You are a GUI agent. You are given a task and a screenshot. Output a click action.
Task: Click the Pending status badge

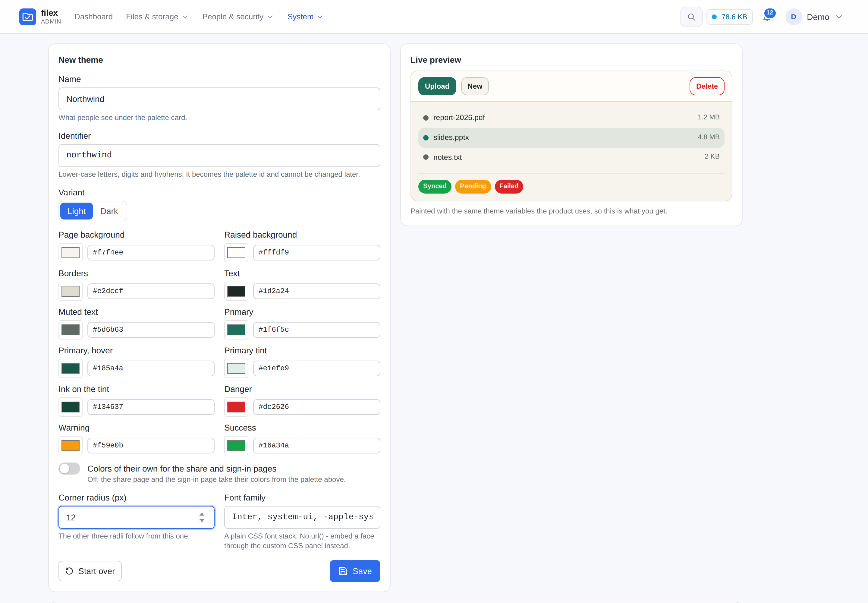(x=473, y=186)
